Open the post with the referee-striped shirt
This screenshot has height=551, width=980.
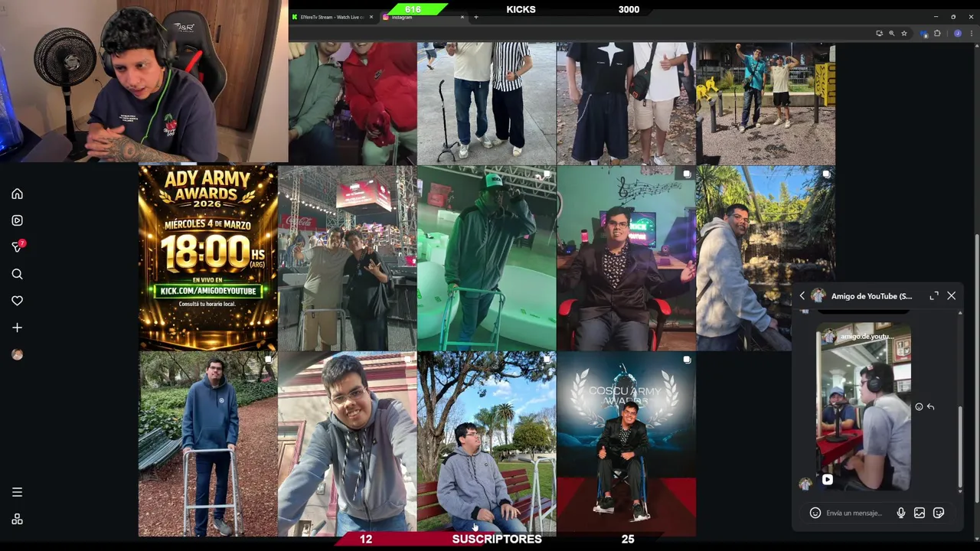click(x=487, y=103)
